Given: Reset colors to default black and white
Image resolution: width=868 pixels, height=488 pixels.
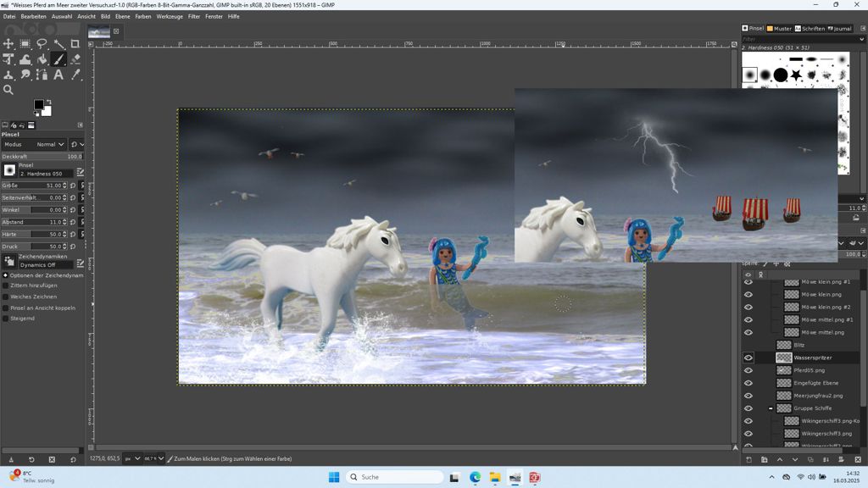Looking at the screenshot, I should click(36, 114).
